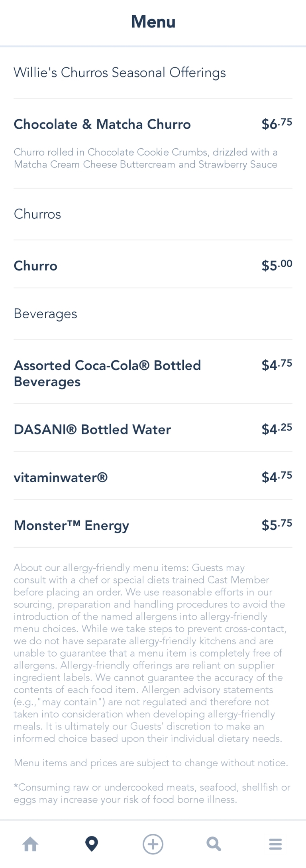Viewport: 306px width, 868px height.
Task: Select the plain Churro menu item
Action: click(x=35, y=266)
